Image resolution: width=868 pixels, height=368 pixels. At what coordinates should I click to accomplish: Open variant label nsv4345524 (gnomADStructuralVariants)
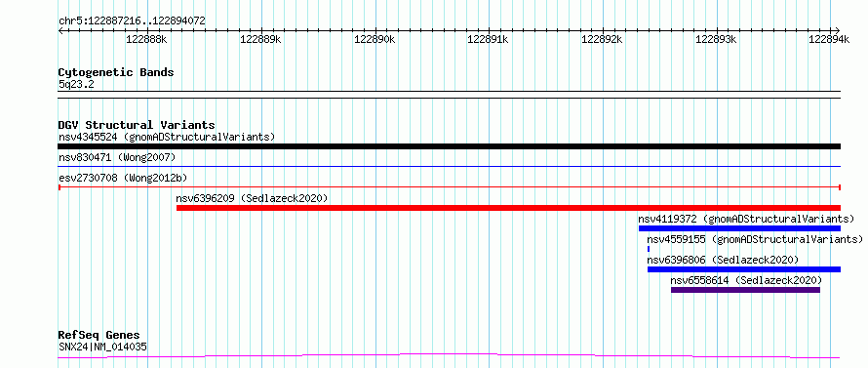pos(167,137)
